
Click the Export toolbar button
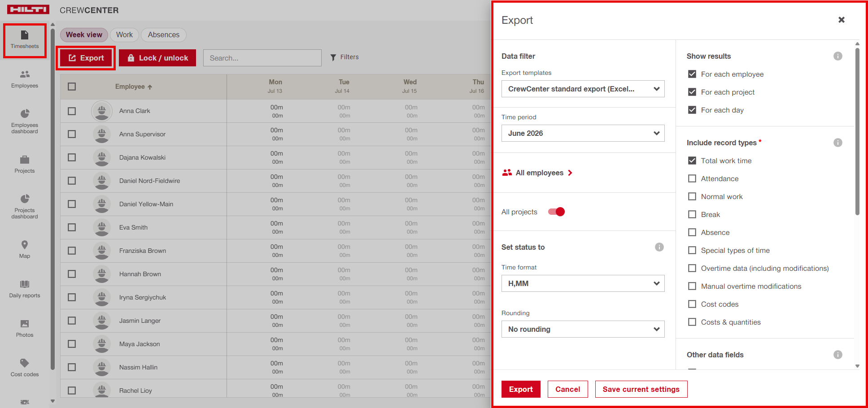[86, 58]
